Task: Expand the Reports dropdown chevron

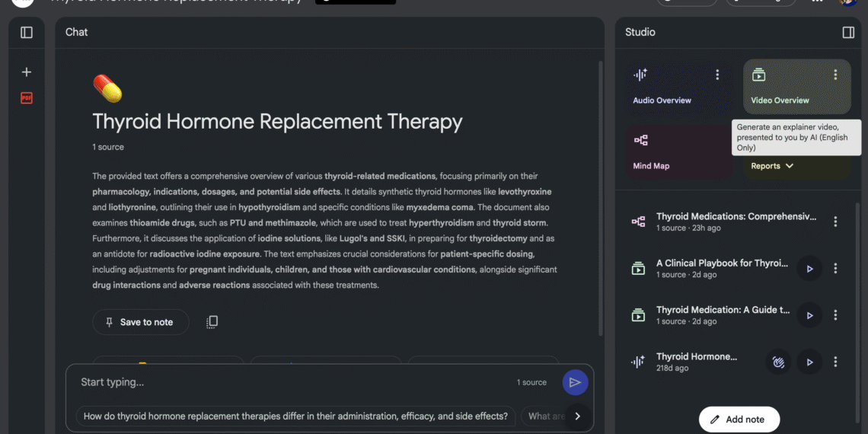Action: coord(790,166)
